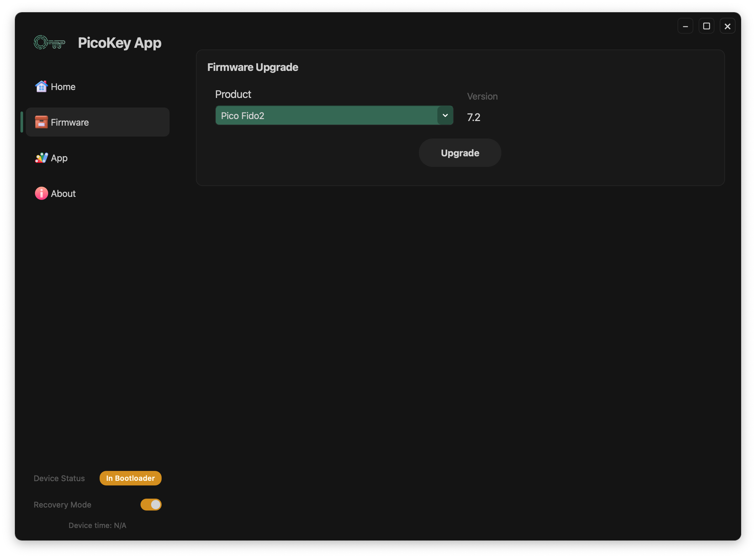Select the Firmware sidebar item

click(x=97, y=122)
